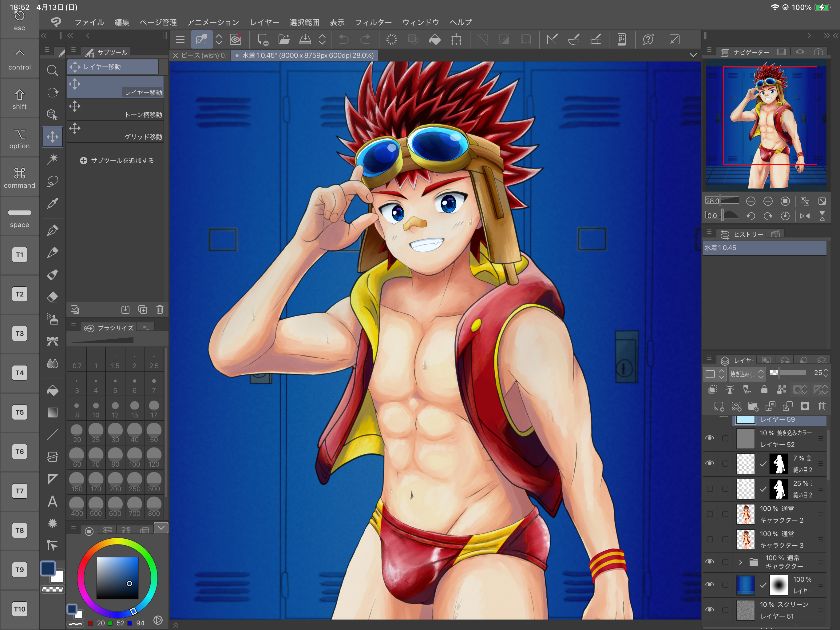
Task: Click the lock layer icon
Action: point(764,389)
